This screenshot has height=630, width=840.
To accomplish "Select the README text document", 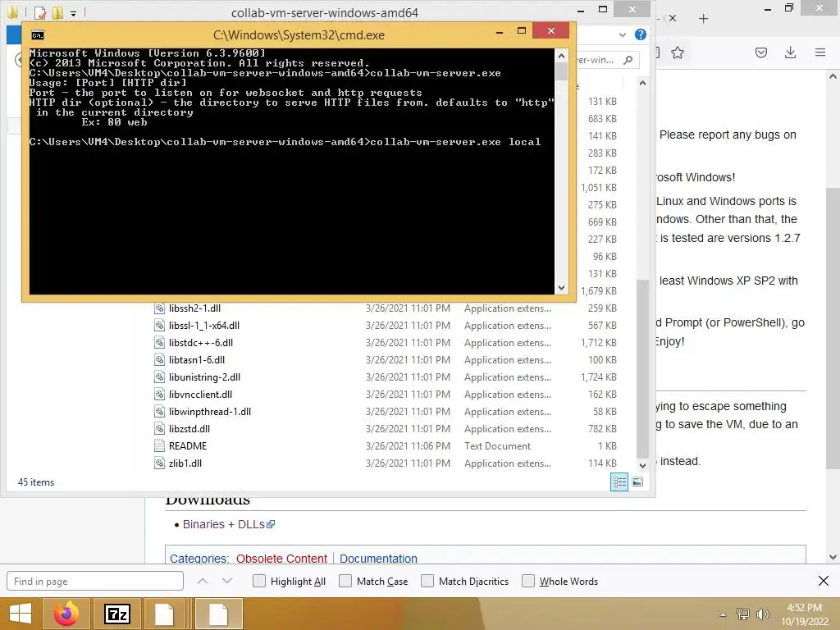I will [188, 445].
